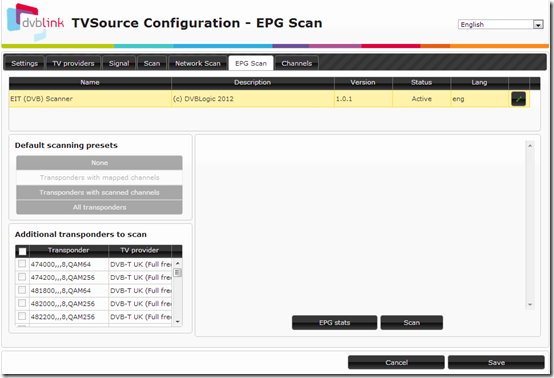Screen dimensions: 554x378
Task: Click the Description column header
Action: tap(253, 82)
